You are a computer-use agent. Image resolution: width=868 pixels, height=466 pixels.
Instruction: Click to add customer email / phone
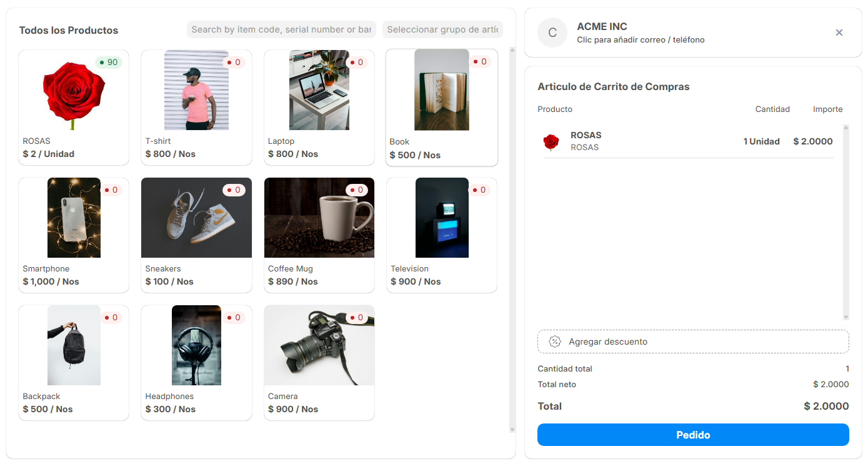pos(640,40)
